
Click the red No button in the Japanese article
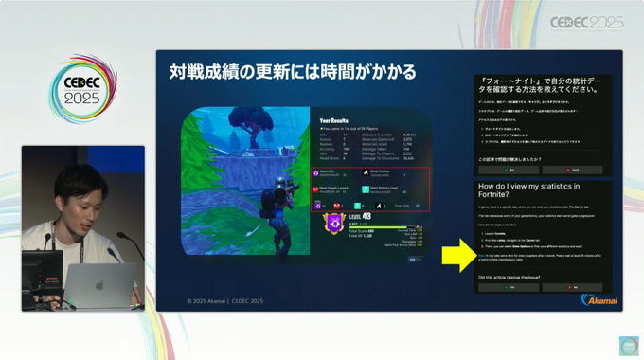click(x=573, y=170)
